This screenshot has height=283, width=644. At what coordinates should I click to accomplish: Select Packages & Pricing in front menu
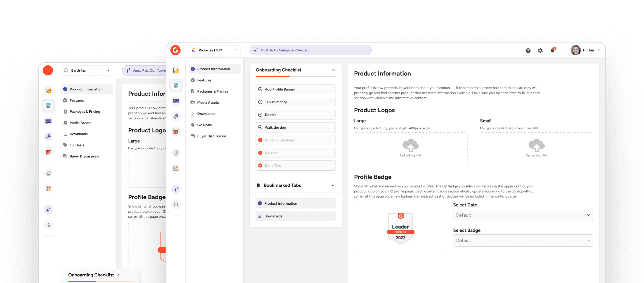[212, 91]
